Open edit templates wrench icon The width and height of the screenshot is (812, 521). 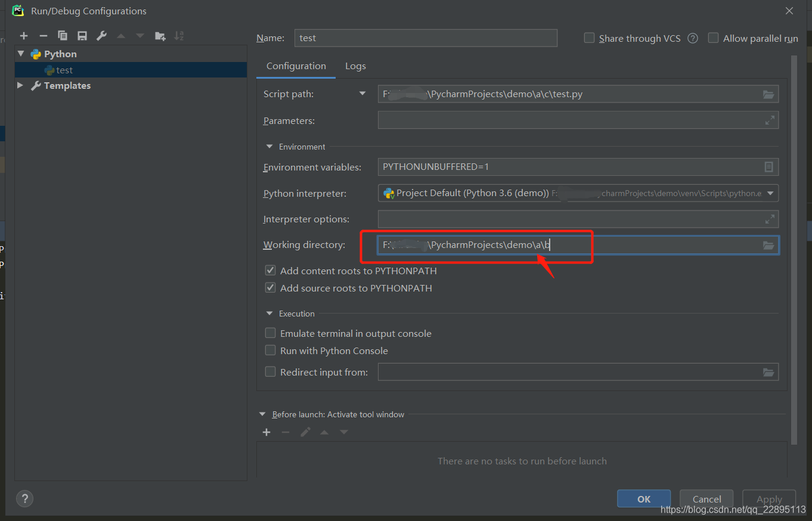[101, 36]
